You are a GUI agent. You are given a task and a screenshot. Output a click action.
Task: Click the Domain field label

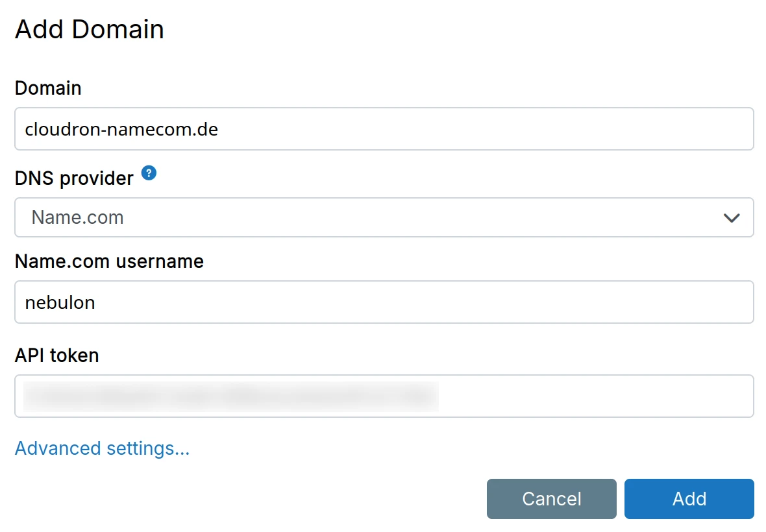[47, 88]
